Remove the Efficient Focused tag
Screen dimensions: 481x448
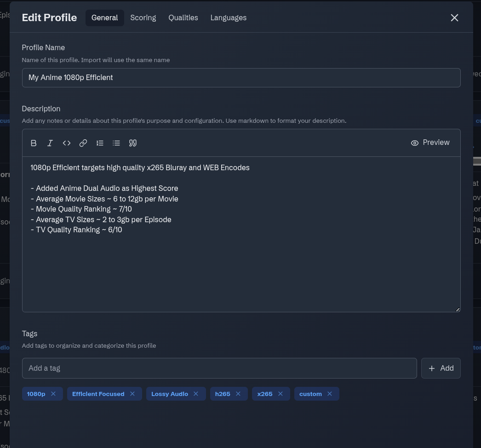(132, 394)
